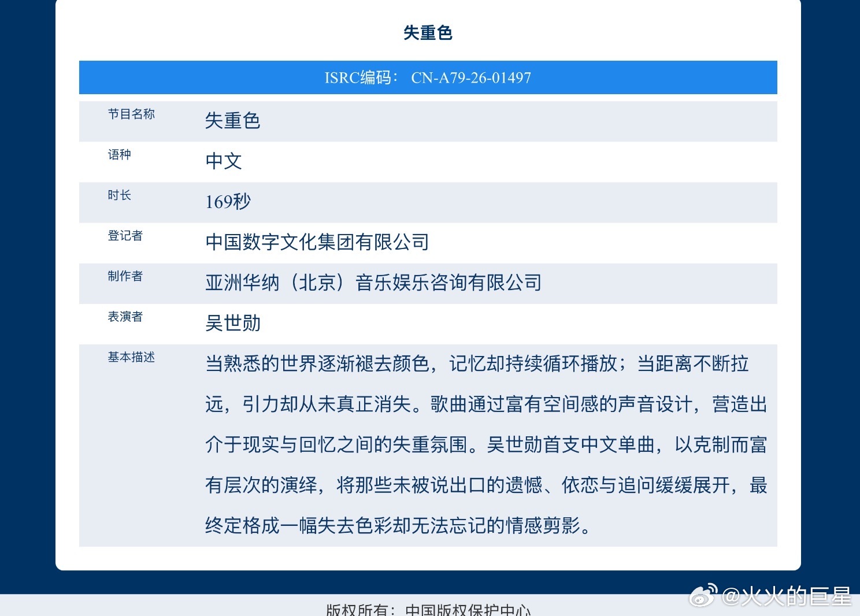Click the 节目名称 label
860x616 pixels.
[131, 114]
